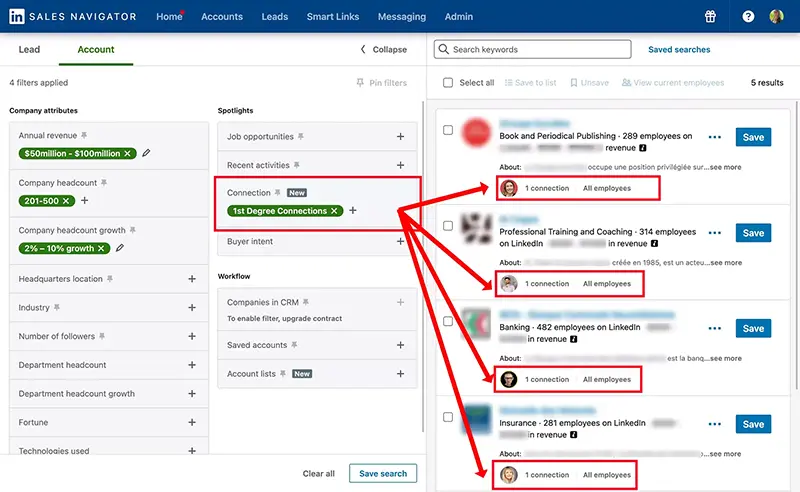Image resolution: width=800 pixels, height=492 pixels.
Task: Open more options for Professional Training and Coaching result
Action: [715, 233]
